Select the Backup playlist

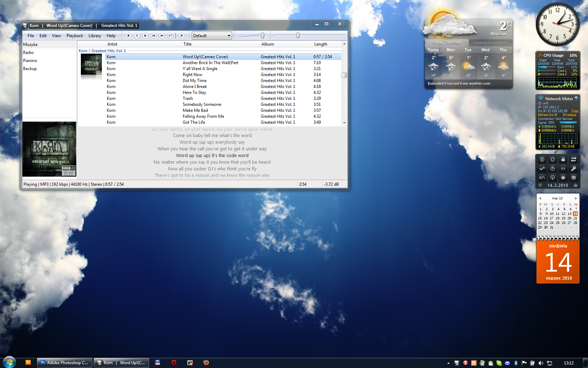[x=49, y=69]
